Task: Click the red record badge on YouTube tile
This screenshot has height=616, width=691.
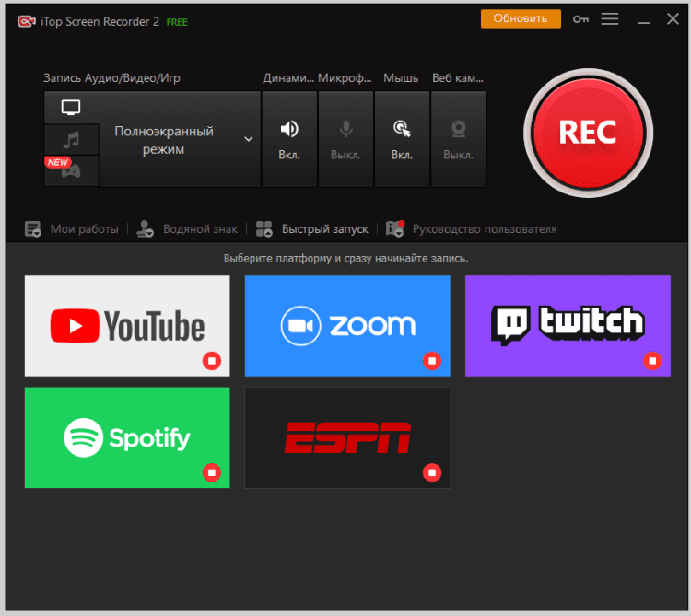Action: [x=212, y=361]
